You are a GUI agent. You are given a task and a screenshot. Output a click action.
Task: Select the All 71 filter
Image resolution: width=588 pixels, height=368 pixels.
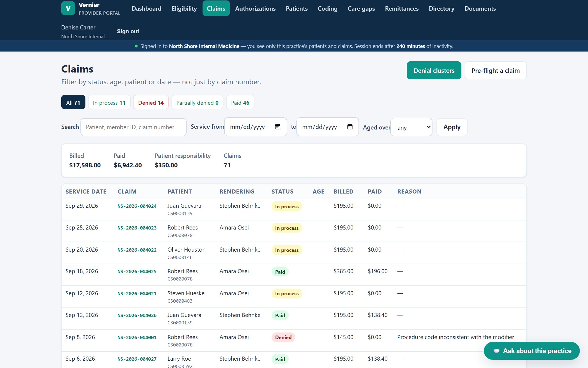(73, 102)
